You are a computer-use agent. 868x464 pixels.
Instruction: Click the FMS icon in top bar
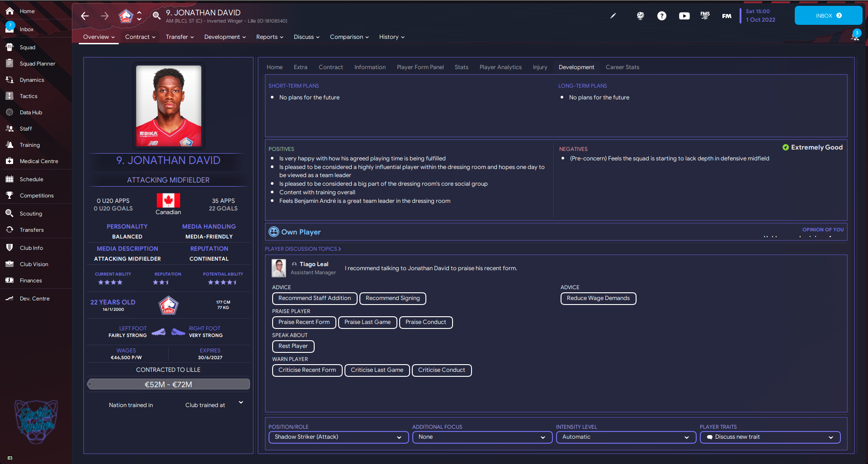click(x=705, y=16)
